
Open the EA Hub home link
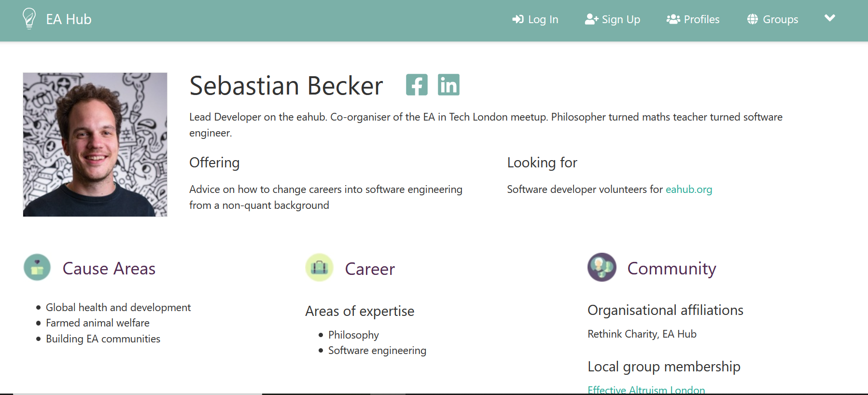(x=69, y=19)
